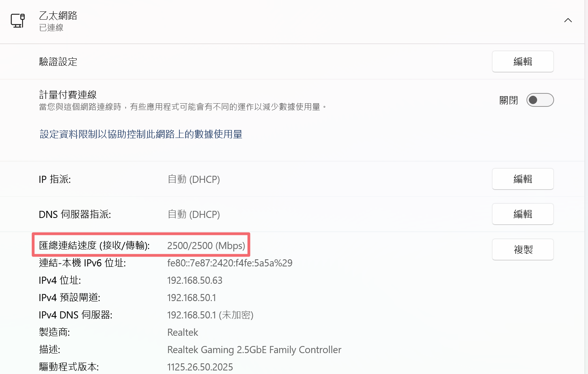
Task: Click the IPv4 預設閘道 label
Action: click(69, 298)
